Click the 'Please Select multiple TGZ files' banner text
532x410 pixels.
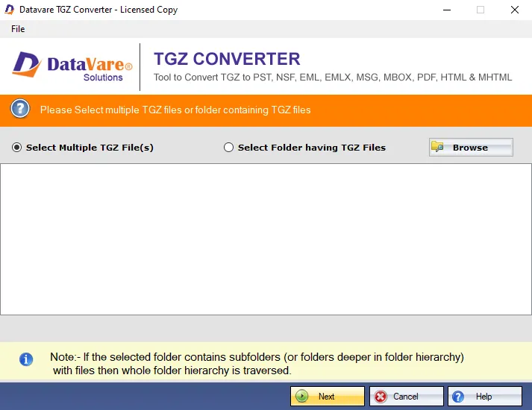[x=175, y=110]
